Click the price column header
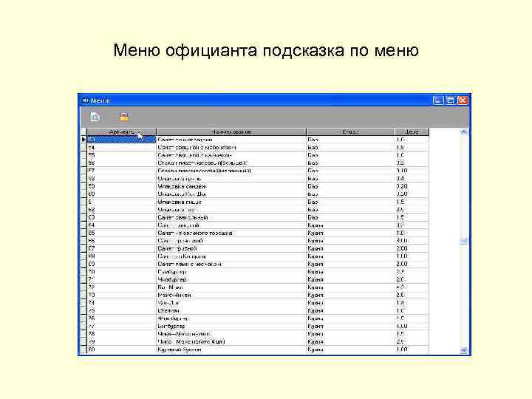The height and width of the screenshot is (399, 532). (x=412, y=132)
